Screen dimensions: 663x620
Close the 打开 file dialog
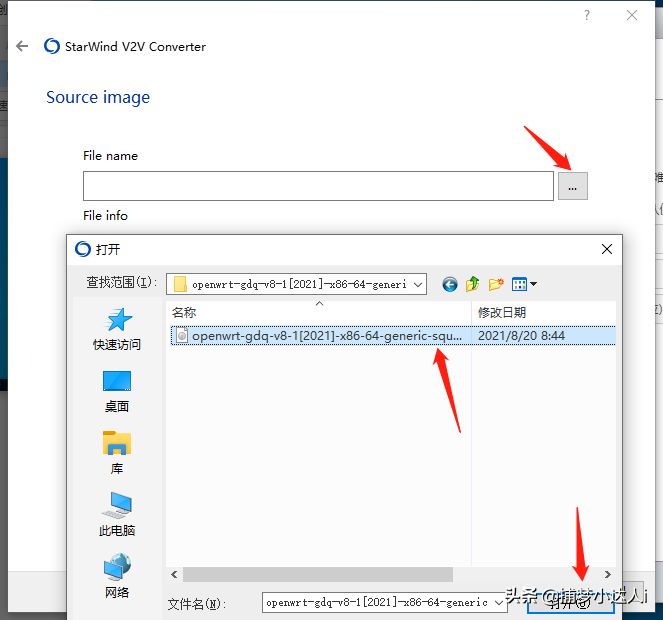pyautogui.click(x=607, y=249)
